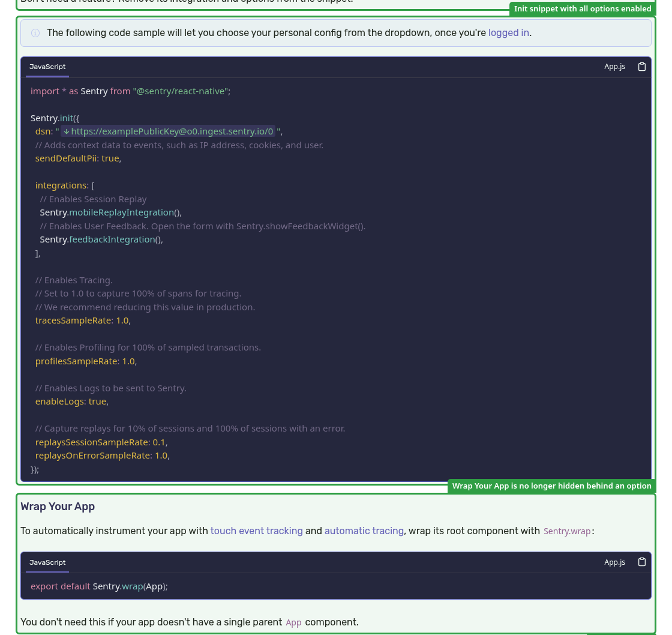Image resolution: width=672 pixels, height=635 pixels.
Task: Click the '// Enables Logs to be sent to Sentry.' comment
Action: [110, 388]
